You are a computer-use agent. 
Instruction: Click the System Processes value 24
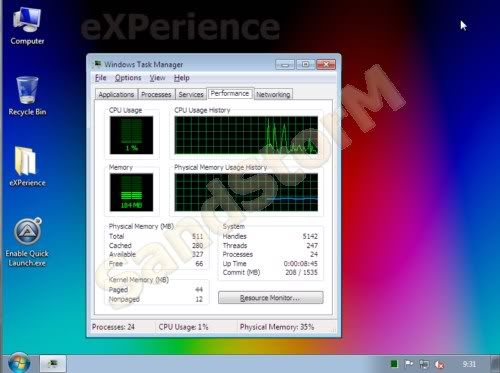pos(314,255)
